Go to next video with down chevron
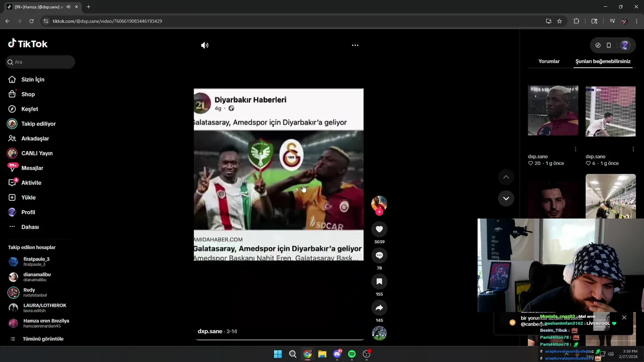 pos(506,198)
